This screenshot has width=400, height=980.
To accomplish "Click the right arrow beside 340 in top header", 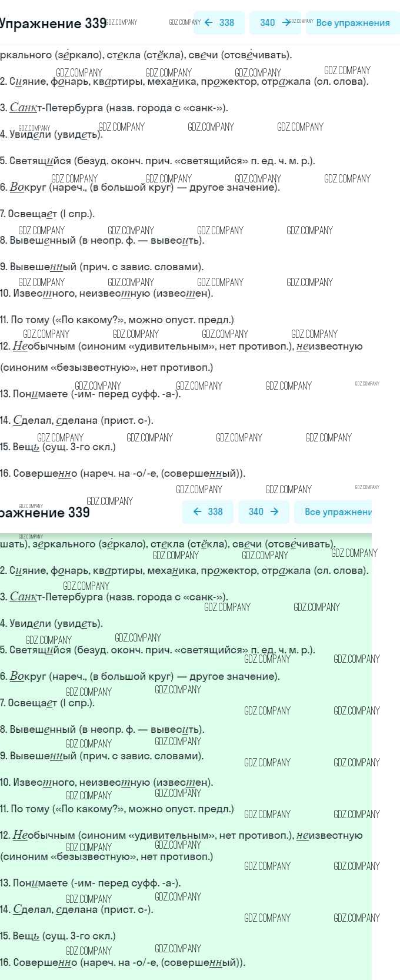I will (286, 23).
